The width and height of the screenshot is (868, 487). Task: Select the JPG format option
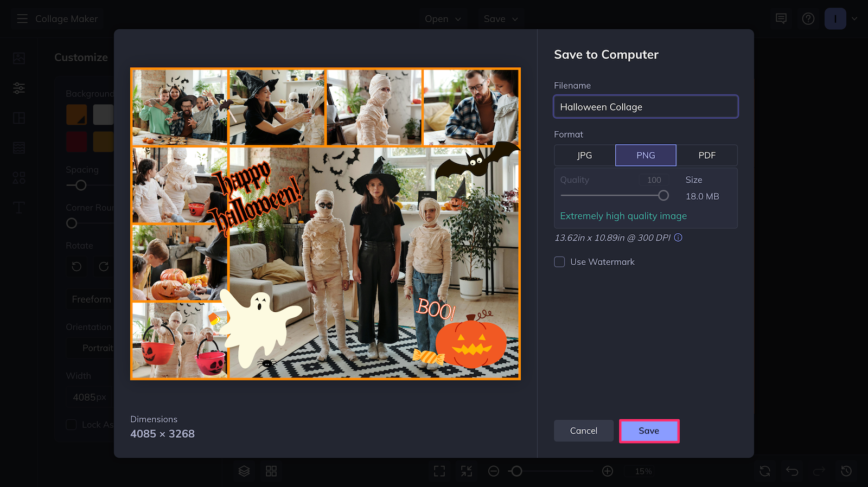585,155
